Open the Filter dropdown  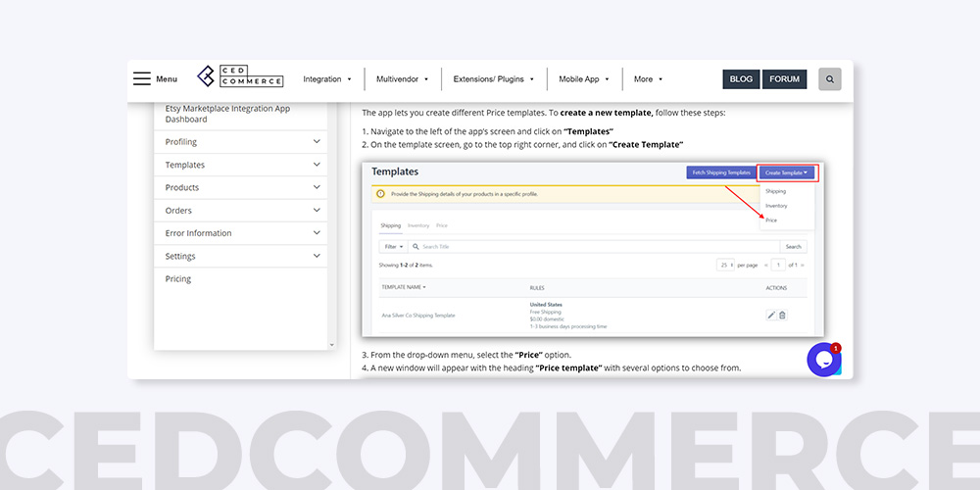(x=394, y=247)
